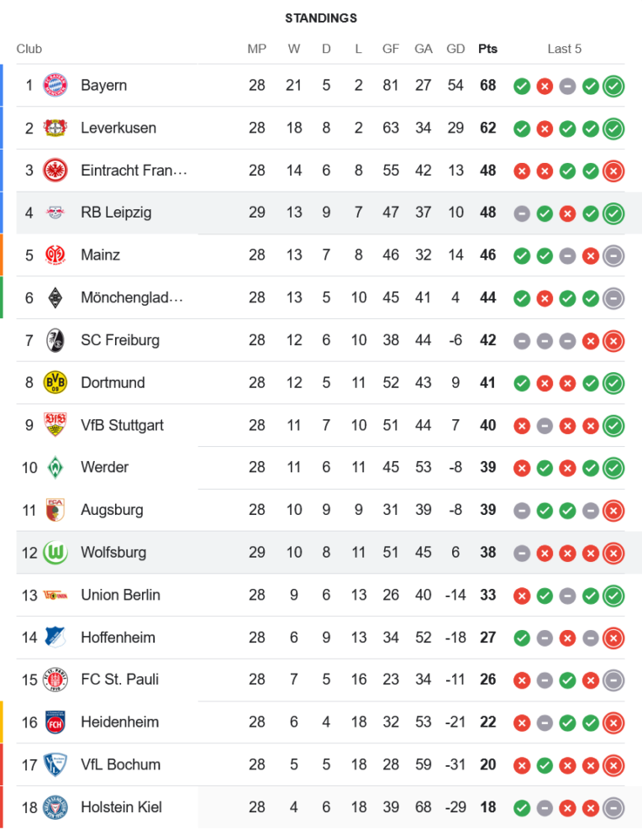Select the Eintracht Frankfurt eagle crest

pyautogui.click(x=55, y=171)
